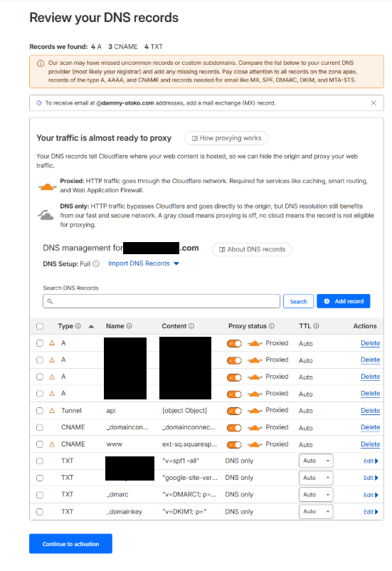Screen dimensions: 392x571
Task: Click the warning triangle on the Tunnel row
Action: 52,410
